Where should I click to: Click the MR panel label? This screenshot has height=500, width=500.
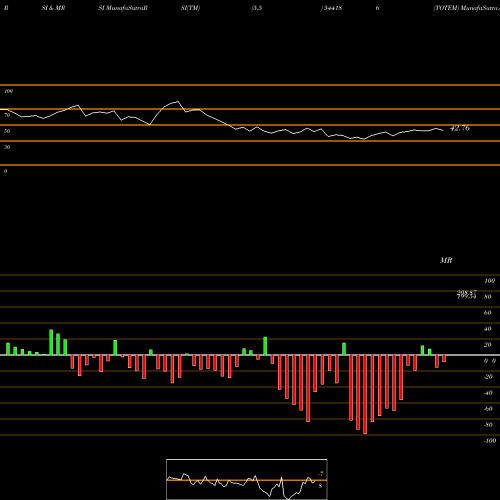[446, 260]
